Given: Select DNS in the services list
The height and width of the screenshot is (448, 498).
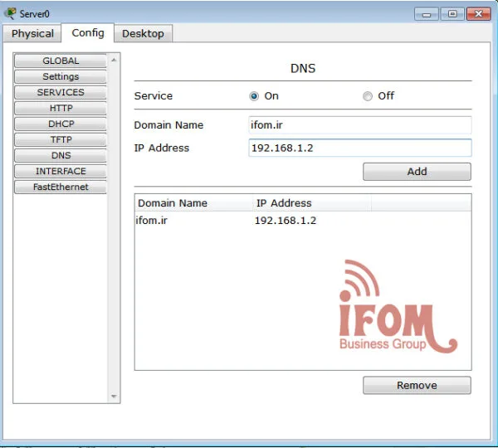Looking at the screenshot, I should point(61,155).
